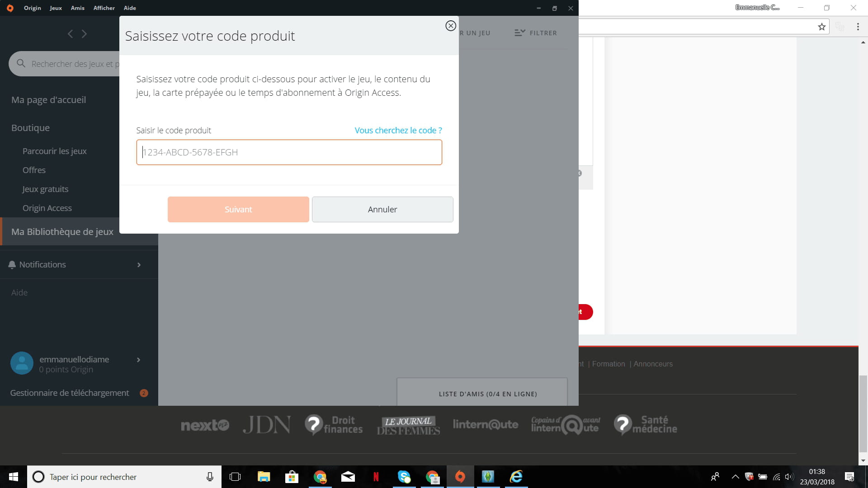Screen dimensions: 868x488
Task: Click the Suivant button
Action: (238, 209)
